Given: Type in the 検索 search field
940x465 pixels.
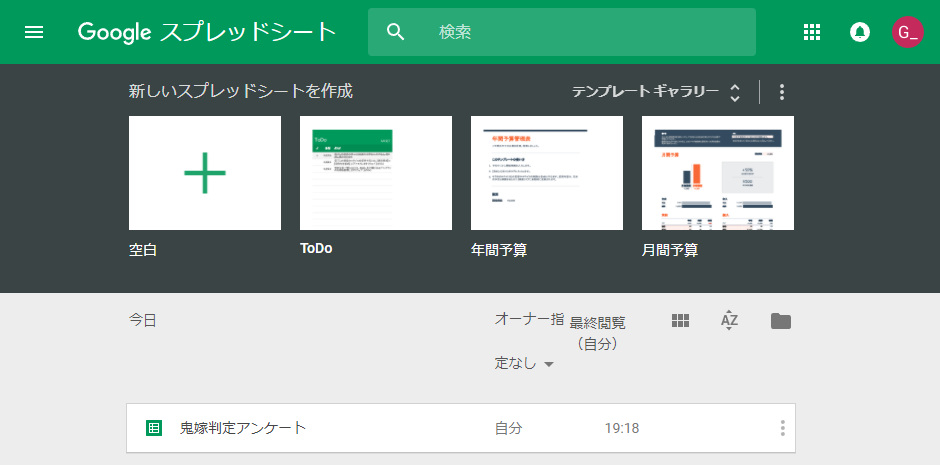Looking at the screenshot, I should (590, 32).
